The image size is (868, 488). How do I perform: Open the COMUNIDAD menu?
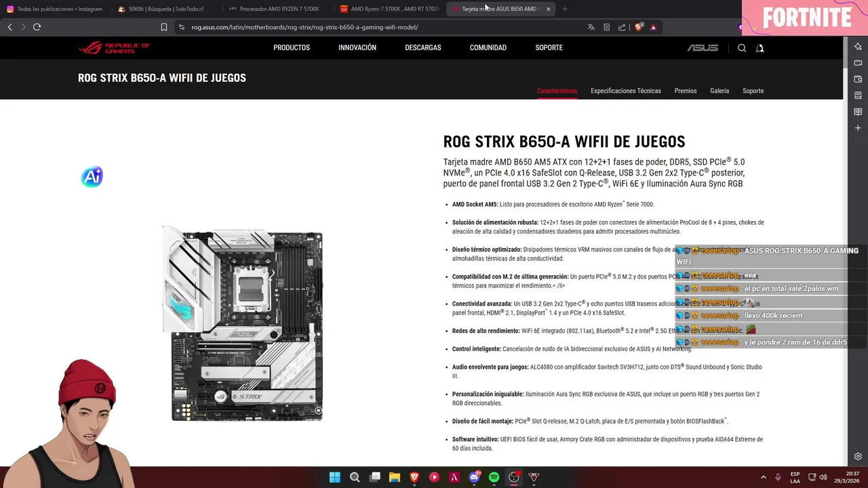coord(488,47)
